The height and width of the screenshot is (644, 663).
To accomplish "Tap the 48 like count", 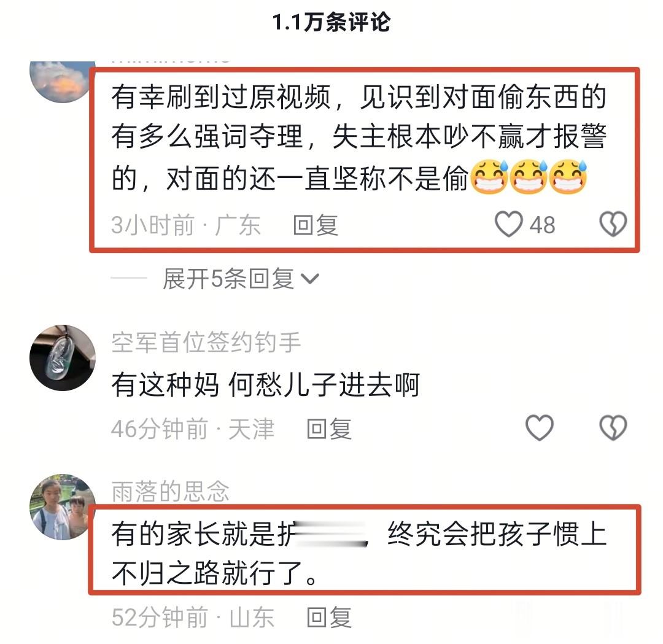I will click(x=542, y=225).
